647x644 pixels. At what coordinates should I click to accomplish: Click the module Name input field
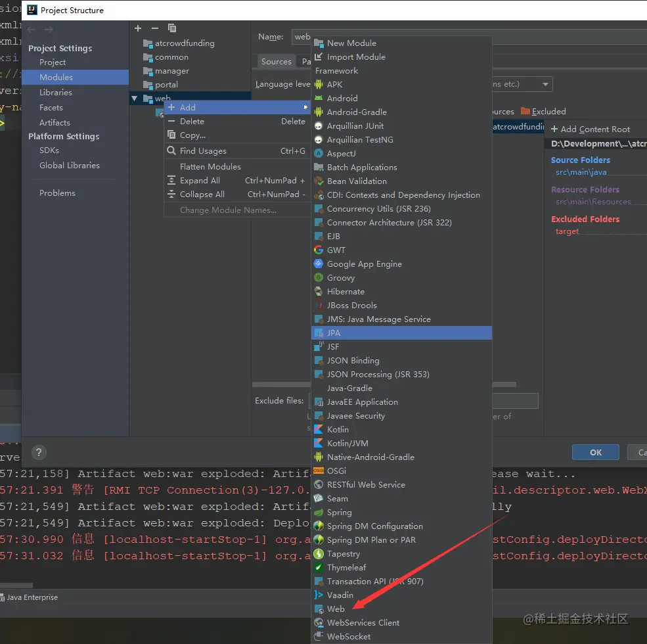tap(469, 37)
